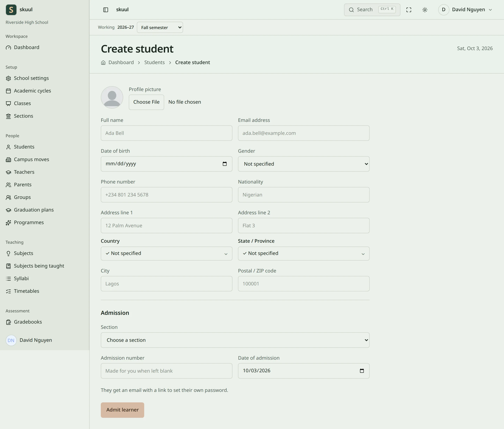This screenshot has height=429, width=504.
Task: Click the Subjects lightbulb icon
Action: pyautogui.click(x=9, y=253)
